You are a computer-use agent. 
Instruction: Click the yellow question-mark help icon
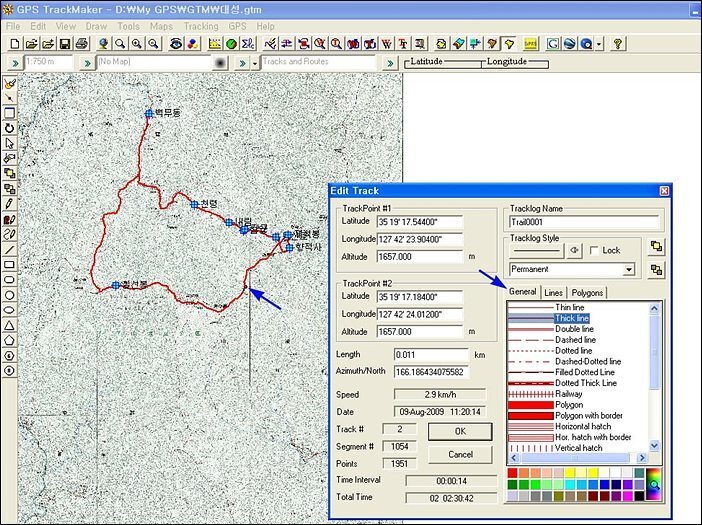[618, 44]
